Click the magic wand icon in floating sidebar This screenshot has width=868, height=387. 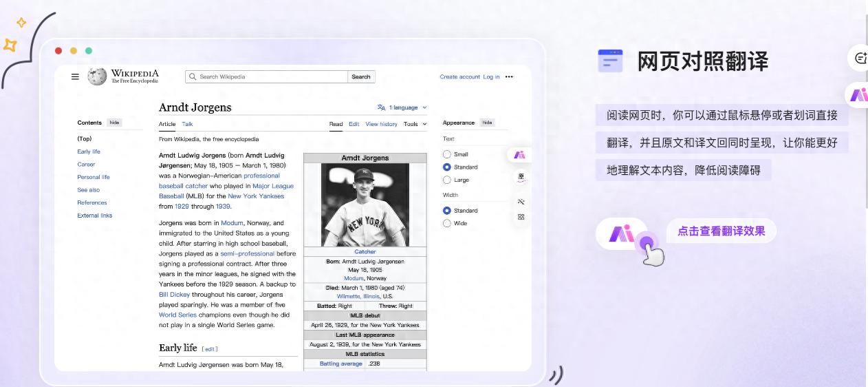521,202
